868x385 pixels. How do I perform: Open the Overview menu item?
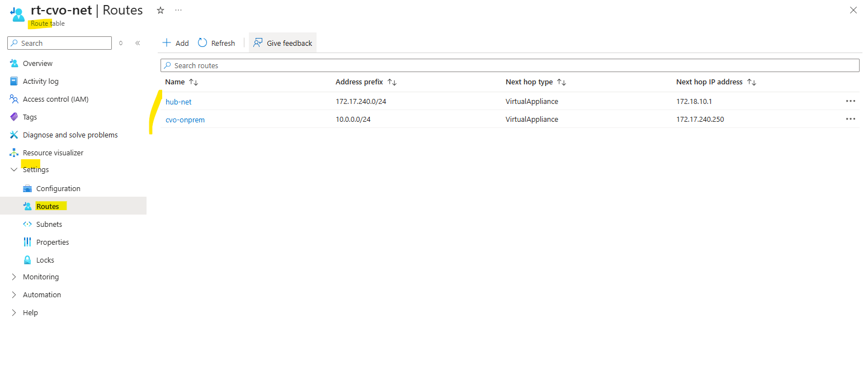tap(37, 63)
